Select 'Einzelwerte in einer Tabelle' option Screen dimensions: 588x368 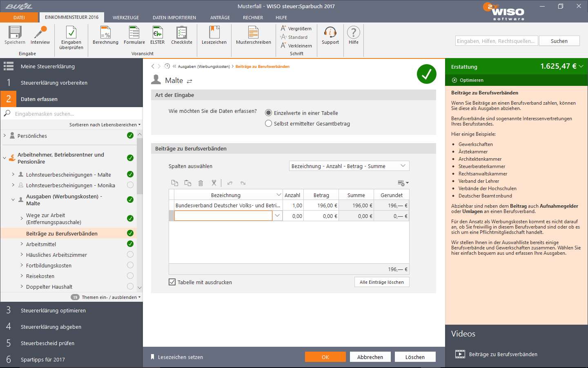(268, 113)
